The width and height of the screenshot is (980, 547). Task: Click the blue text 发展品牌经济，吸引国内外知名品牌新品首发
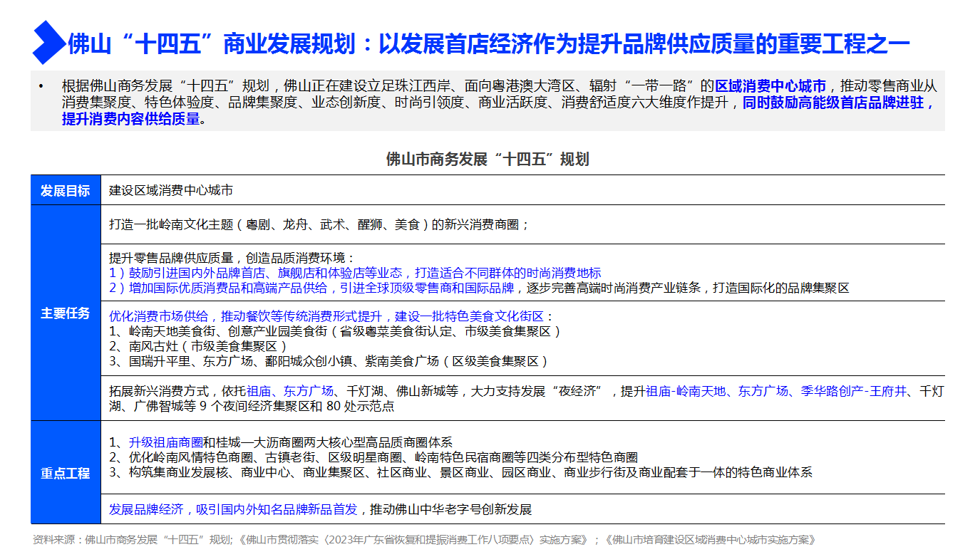(233, 509)
